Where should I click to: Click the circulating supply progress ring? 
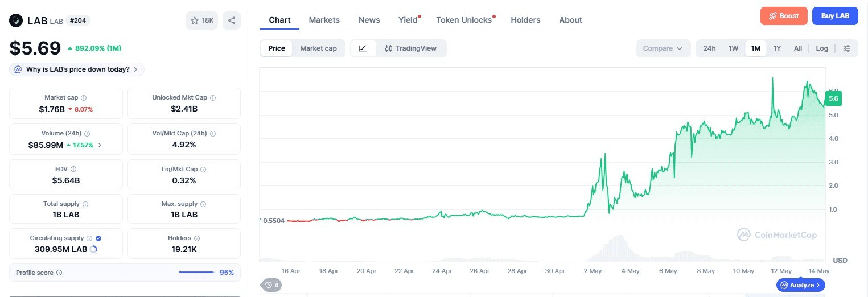[93, 249]
